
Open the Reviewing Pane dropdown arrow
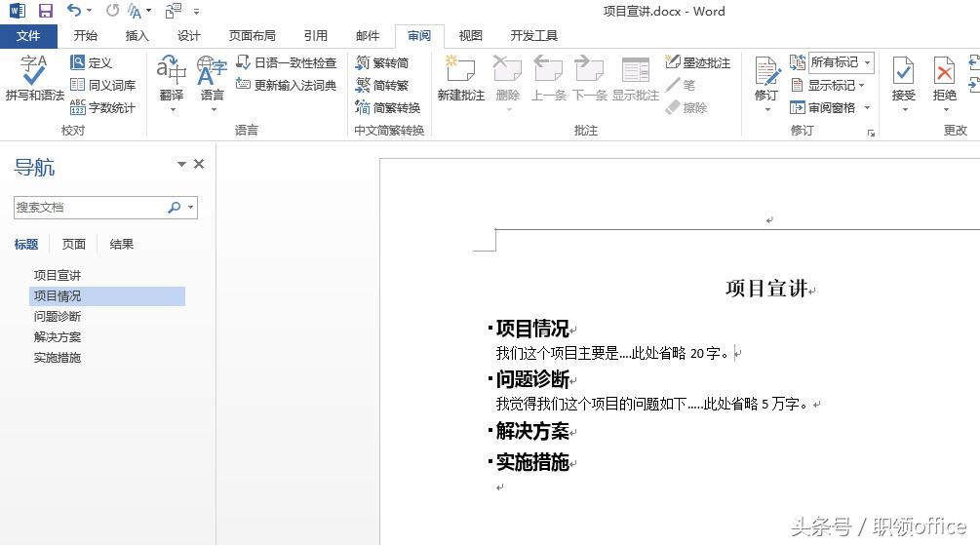pyautogui.click(x=867, y=107)
